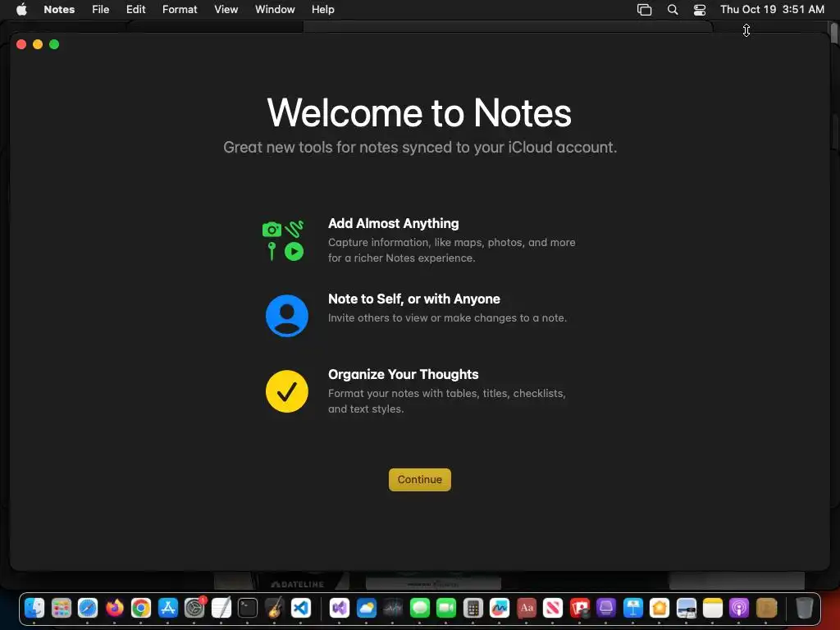Open the Weather app in Dock
This screenshot has width=840, height=630.
click(x=367, y=608)
